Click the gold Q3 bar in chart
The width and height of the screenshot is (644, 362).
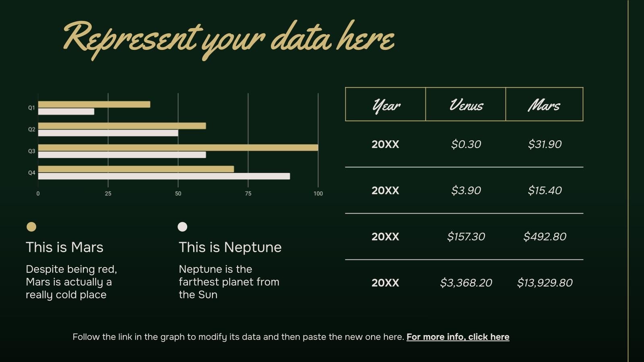pos(178,148)
